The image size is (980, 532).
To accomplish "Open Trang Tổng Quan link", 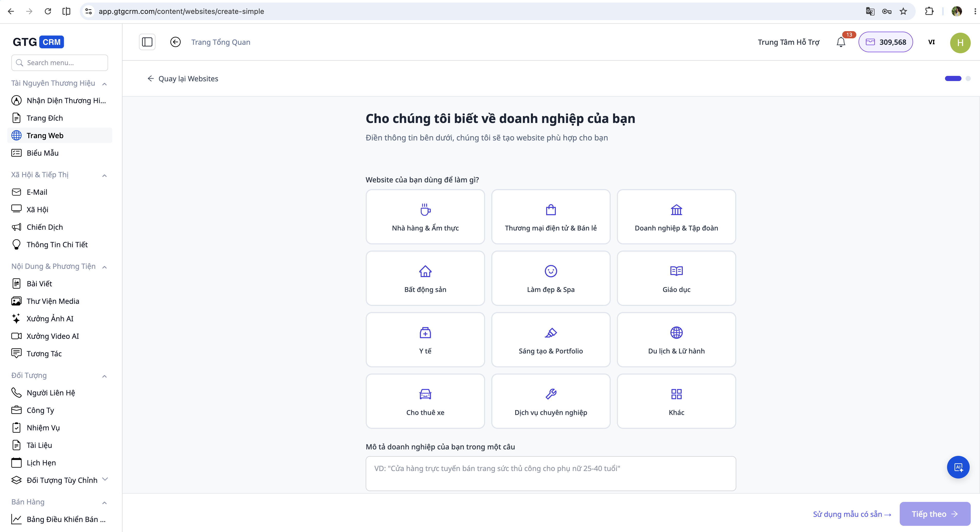I will coord(221,42).
